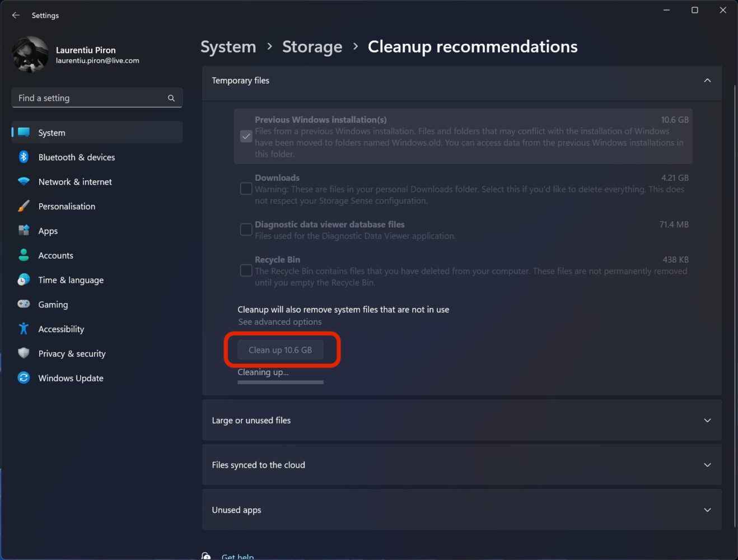Click the cleanup progress bar
Screen dimensions: 738x560
pos(280,382)
